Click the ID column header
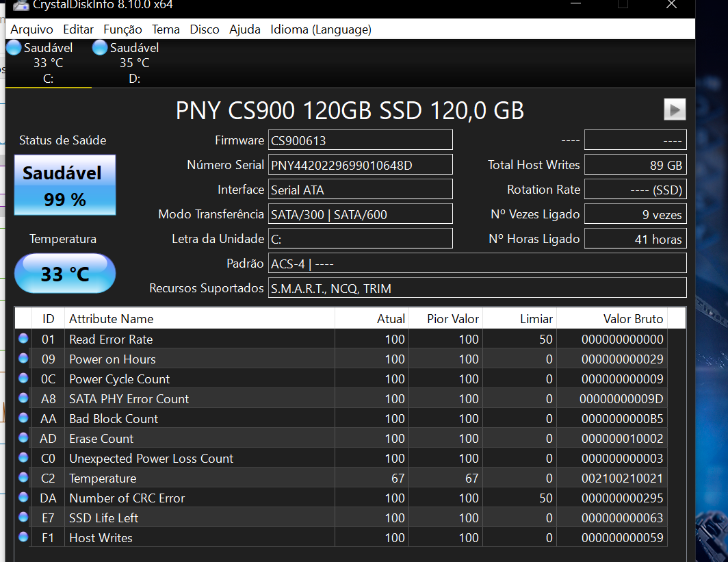The image size is (728, 562). point(48,318)
